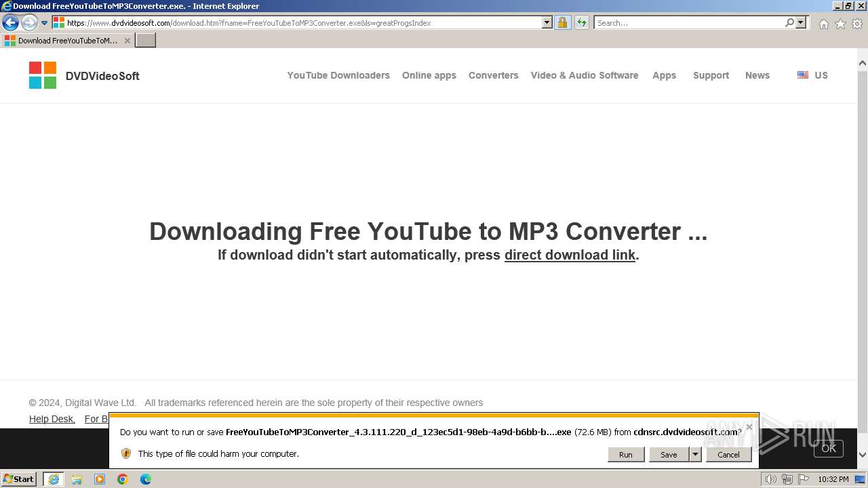Open Converters menu
The width and height of the screenshot is (868, 488).
coord(494,75)
